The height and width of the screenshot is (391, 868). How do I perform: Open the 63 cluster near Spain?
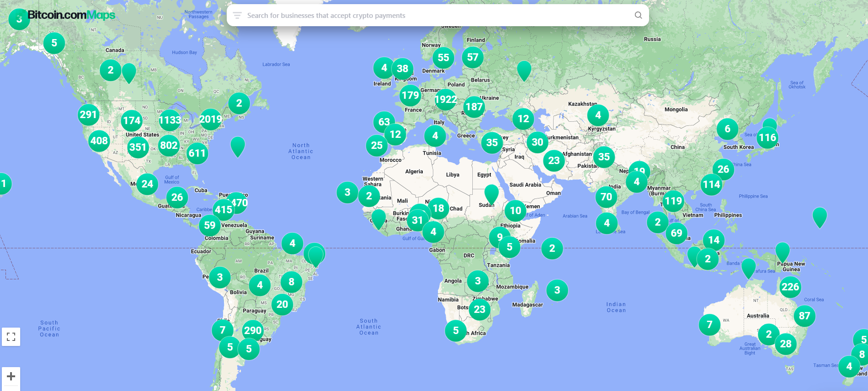point(384,122)
